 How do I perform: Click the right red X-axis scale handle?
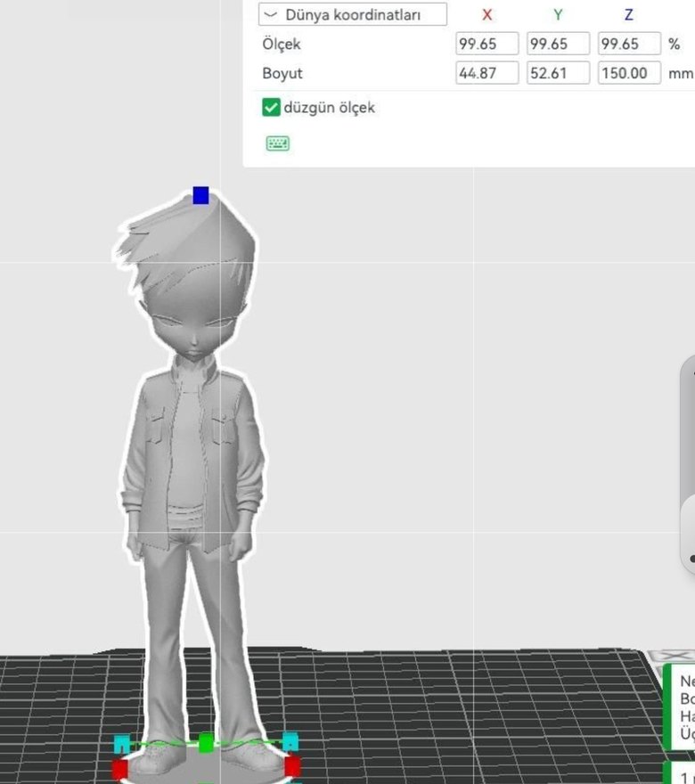tap(292, 765)
